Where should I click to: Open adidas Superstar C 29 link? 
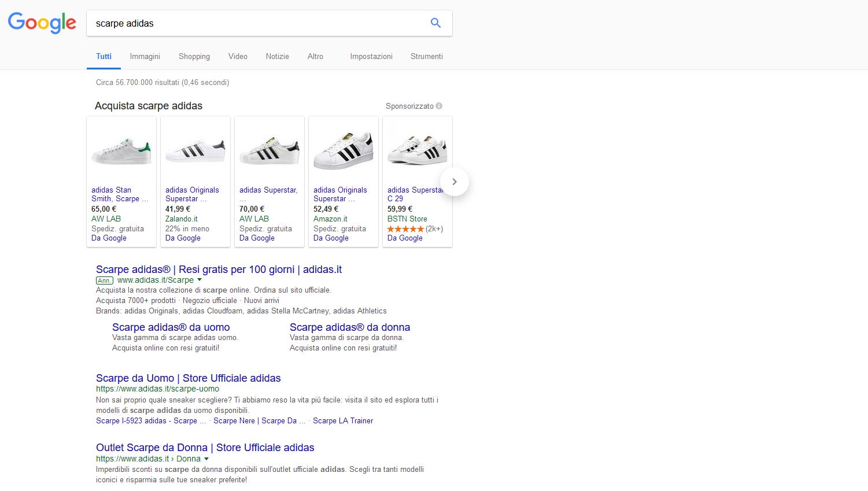pyautogui.click(x=415, y=194)
